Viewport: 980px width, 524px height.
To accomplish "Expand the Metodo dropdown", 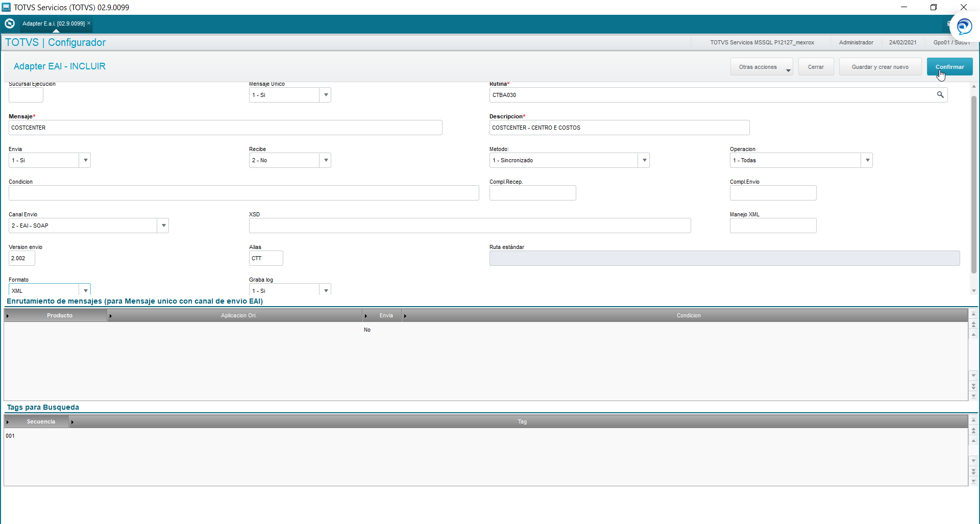I will pos(644,160).
